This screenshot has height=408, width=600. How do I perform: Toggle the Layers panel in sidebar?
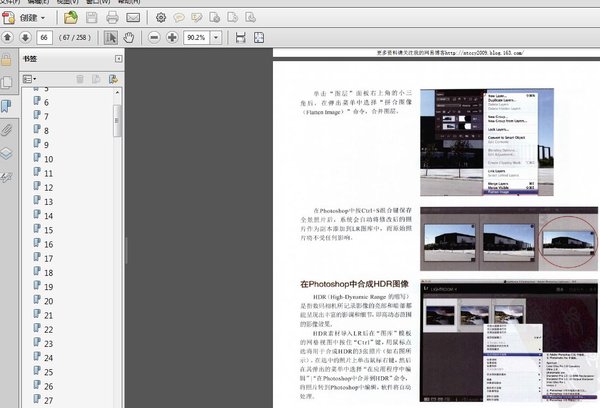[7, 154]
